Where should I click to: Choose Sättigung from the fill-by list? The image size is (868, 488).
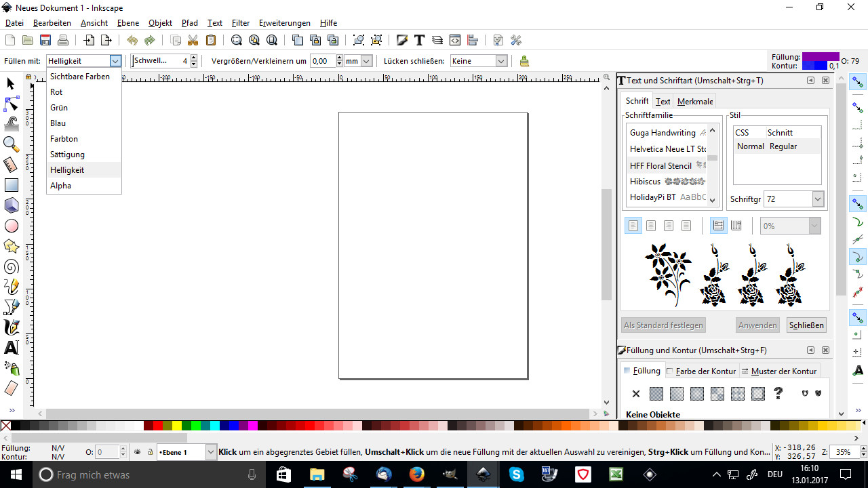(x=67, y=155)
